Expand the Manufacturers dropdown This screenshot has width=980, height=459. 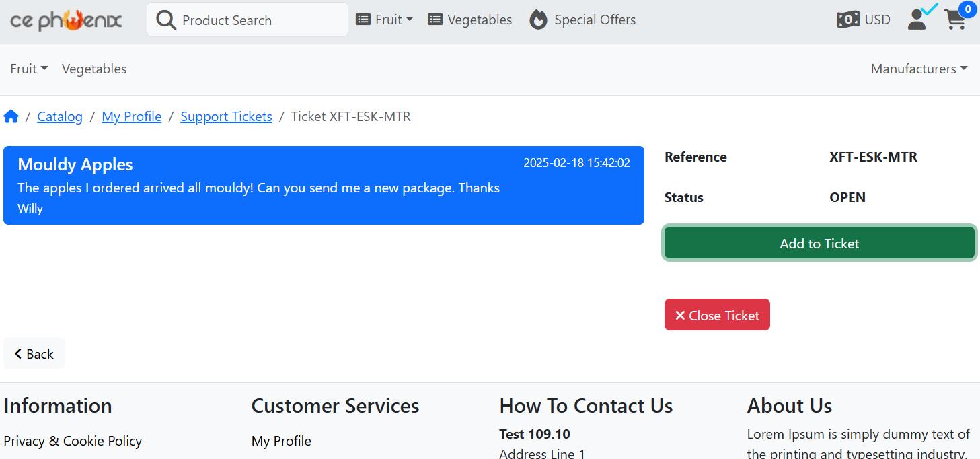pyautogui.click(x=919, y=69)
